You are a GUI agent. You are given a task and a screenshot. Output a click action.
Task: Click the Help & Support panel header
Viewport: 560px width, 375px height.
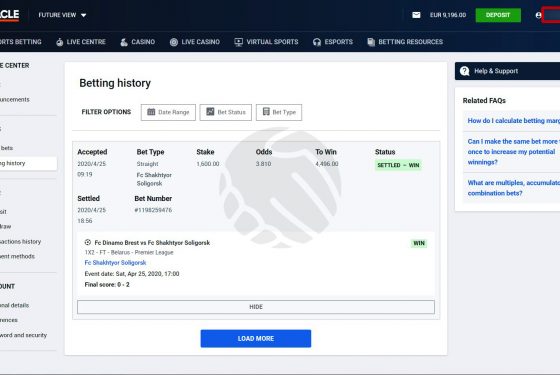pos(507,71)
